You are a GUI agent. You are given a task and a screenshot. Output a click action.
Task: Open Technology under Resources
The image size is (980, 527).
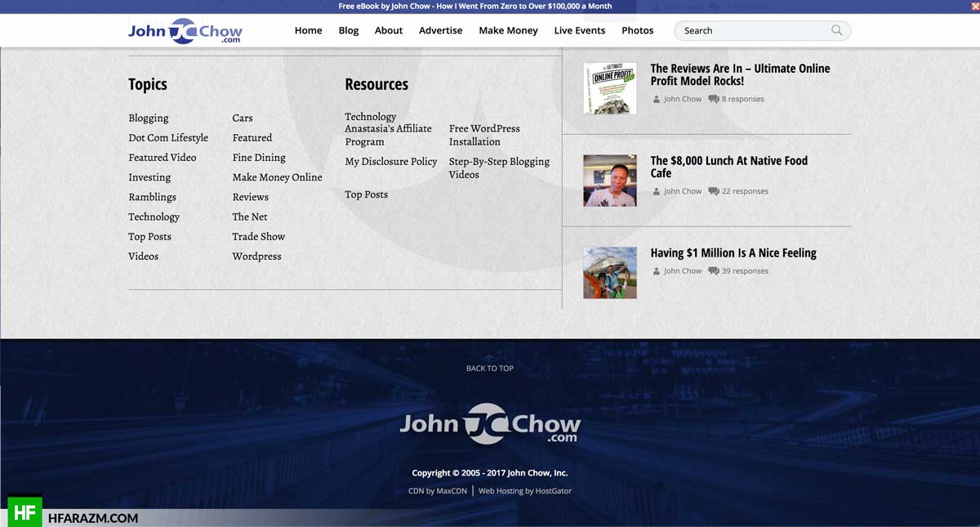(370, 117)
